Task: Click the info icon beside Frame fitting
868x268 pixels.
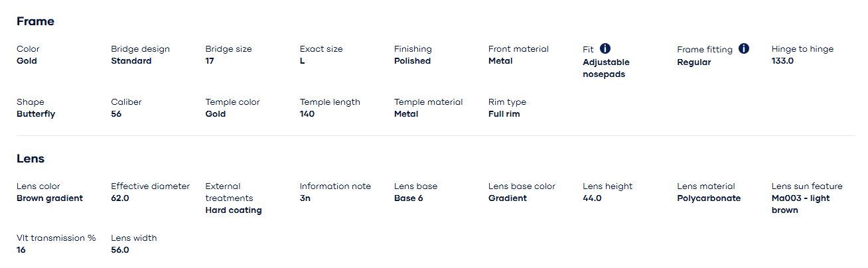Action: pyautogui.click(x=743, y=48)
